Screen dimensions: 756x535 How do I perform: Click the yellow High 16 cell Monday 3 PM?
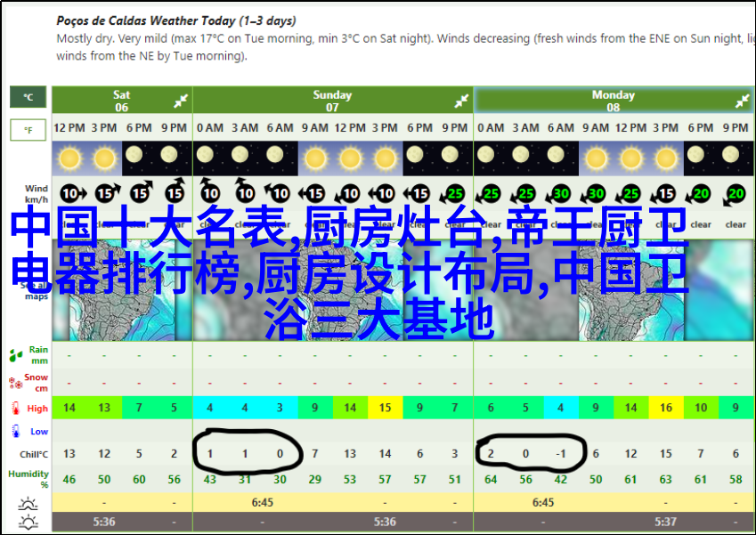point(666,408)
